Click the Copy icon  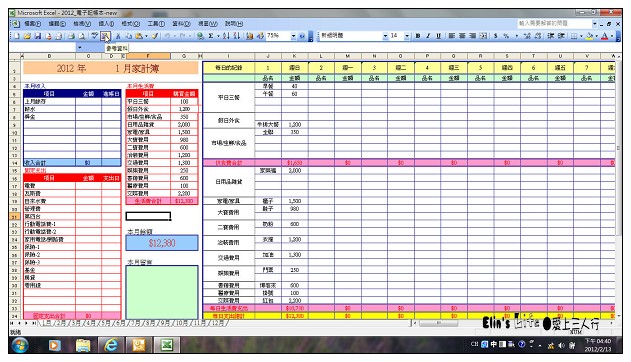coord(128,36)
